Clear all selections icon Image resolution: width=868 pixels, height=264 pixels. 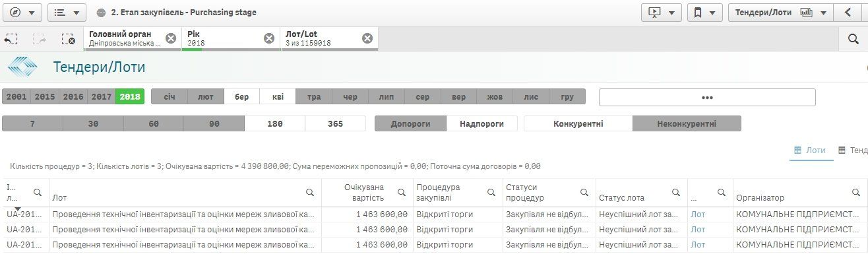pyautogui.click(x=68, y=39)
